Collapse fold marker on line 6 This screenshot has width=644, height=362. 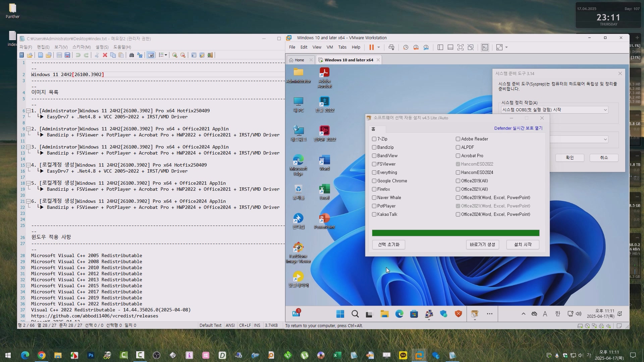pos(29,111)
